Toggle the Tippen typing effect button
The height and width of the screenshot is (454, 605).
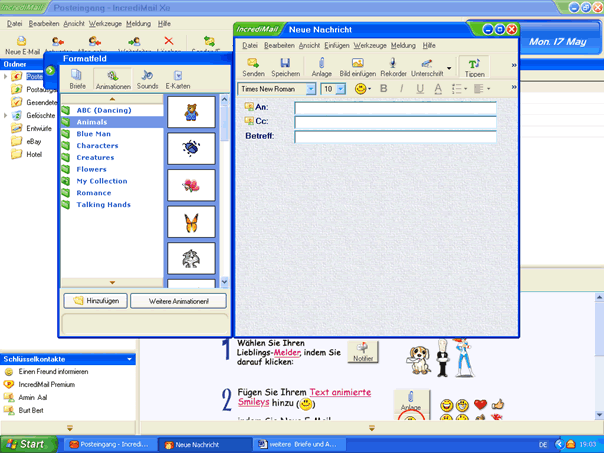pyautogui.click(x=474, y=67)
